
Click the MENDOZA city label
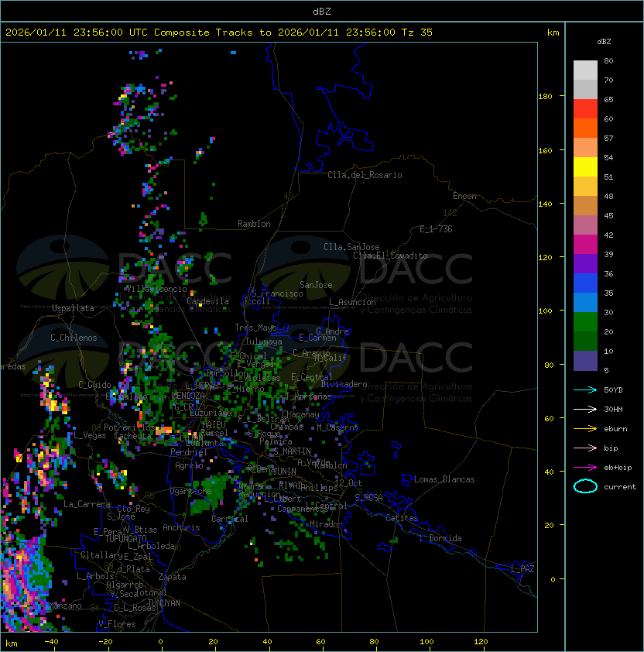pos(188,396)
